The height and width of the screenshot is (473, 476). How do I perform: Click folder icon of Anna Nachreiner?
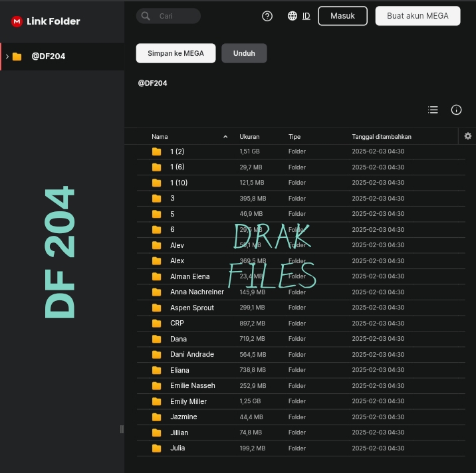(157, 292)
